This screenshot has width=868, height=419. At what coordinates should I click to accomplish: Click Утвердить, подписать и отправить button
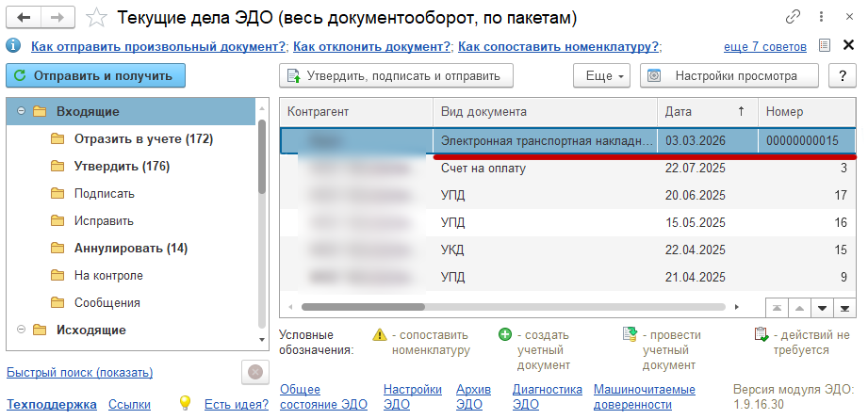(x=397, y=75)
